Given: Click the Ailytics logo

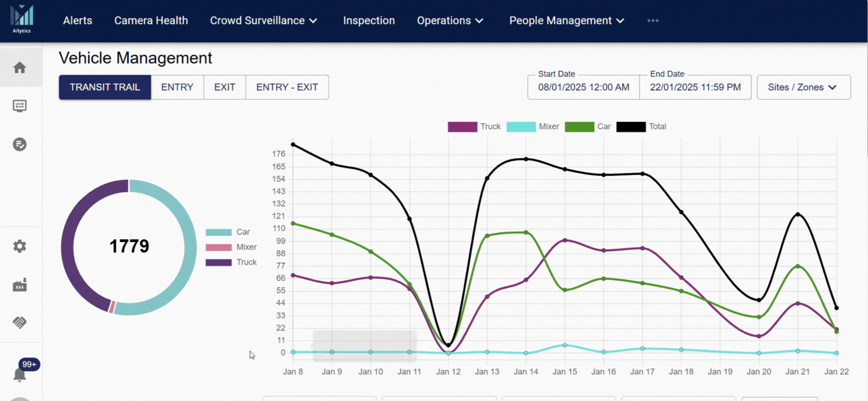Looking at the screenshot, I should click(22, 19).
